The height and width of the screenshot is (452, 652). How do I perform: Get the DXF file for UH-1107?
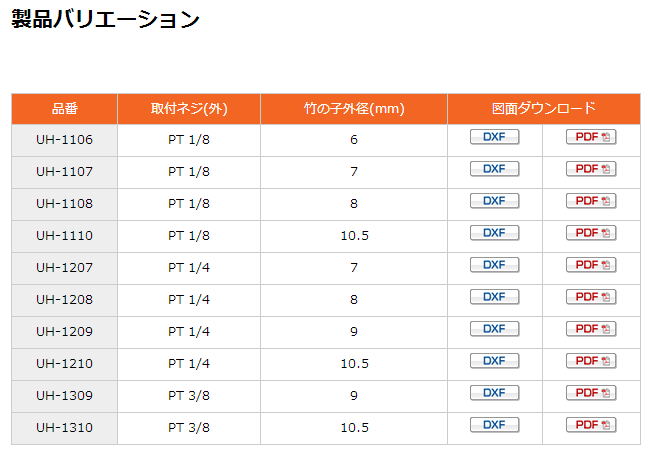coord(494,169)
